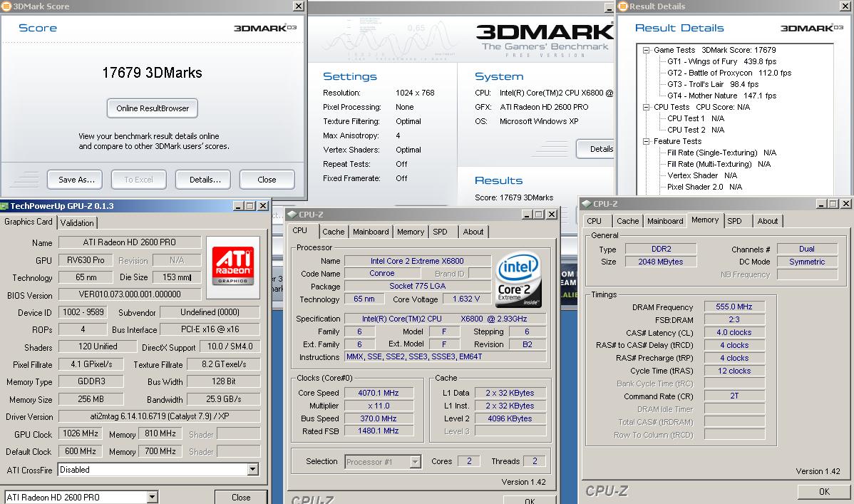Image resolution: width=854 pixels, height=504 pixels.
Task: Open the ATI CrossFire dropdown
Action: coord(253,470)
